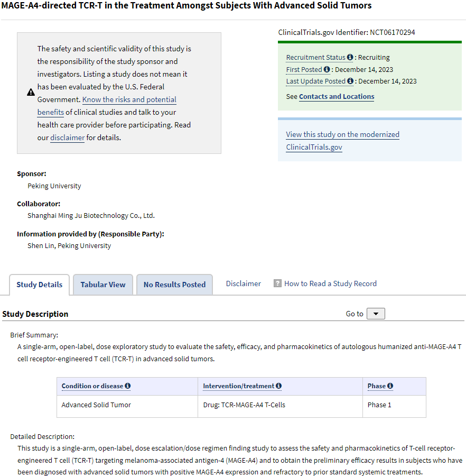The image size is (466, 476).
Task: Open Contacts and Locations
Action: (x=337, y=96)
